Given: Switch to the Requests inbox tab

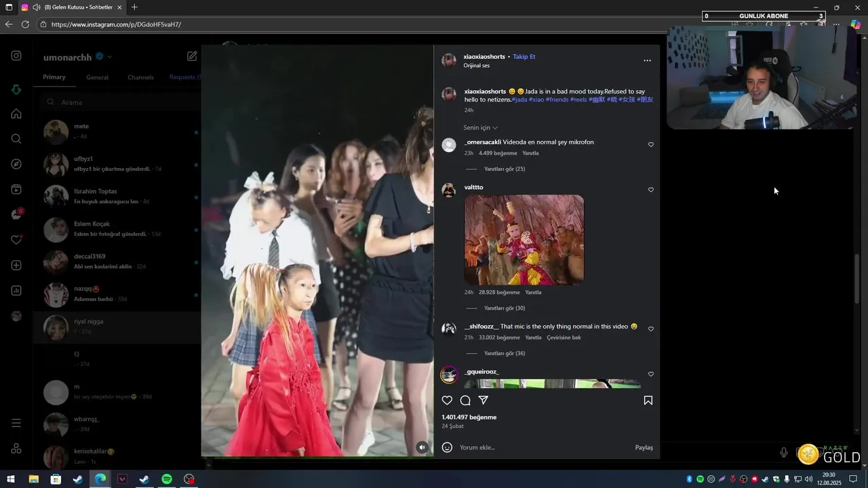Looking at the screenshot, I should pyautogui.click(x=184, y=77).
